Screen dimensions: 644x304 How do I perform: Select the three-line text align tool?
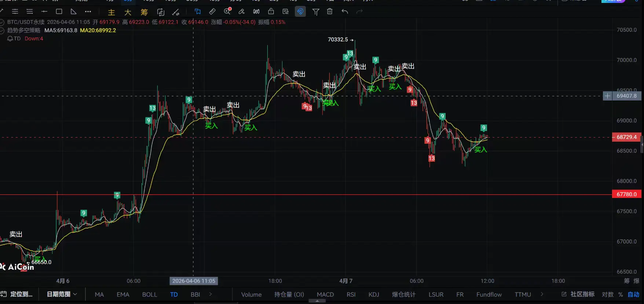pos(30,12)
